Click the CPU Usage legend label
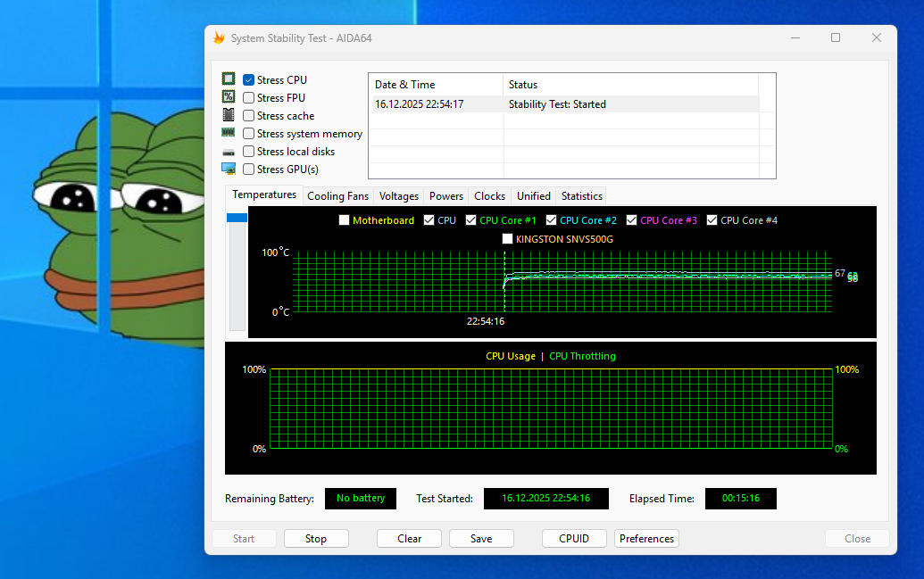Image resolution: width=924 pixels, height=579 pixels. pos(511,356)
